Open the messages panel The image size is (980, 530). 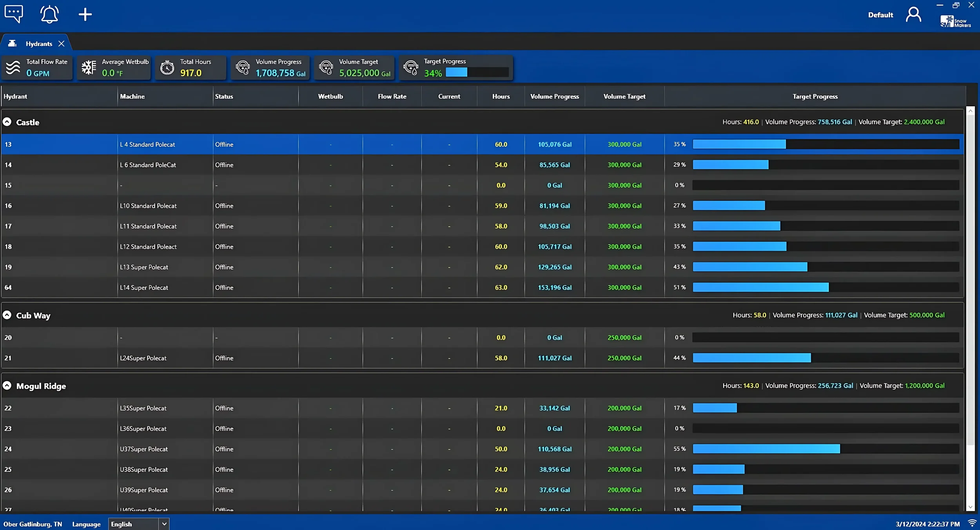click(14, 14)
